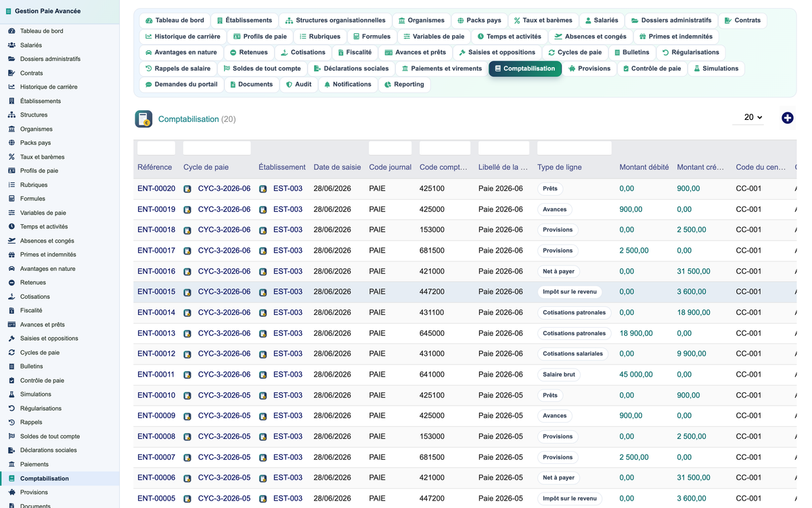Open the CYC-3-2026-05 link in row ENT-00010
This screenshot has width=812, height=508.
click(224, 396)
